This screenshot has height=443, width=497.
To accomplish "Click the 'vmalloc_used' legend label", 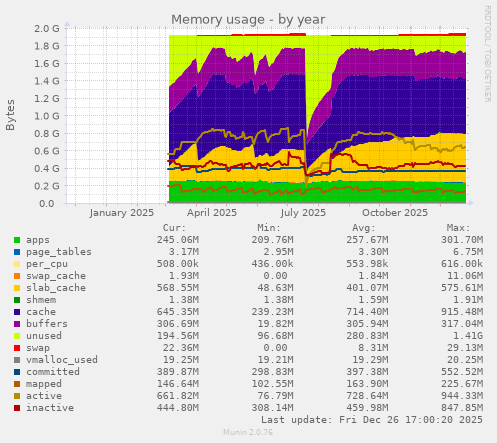I will coord(62,360).
